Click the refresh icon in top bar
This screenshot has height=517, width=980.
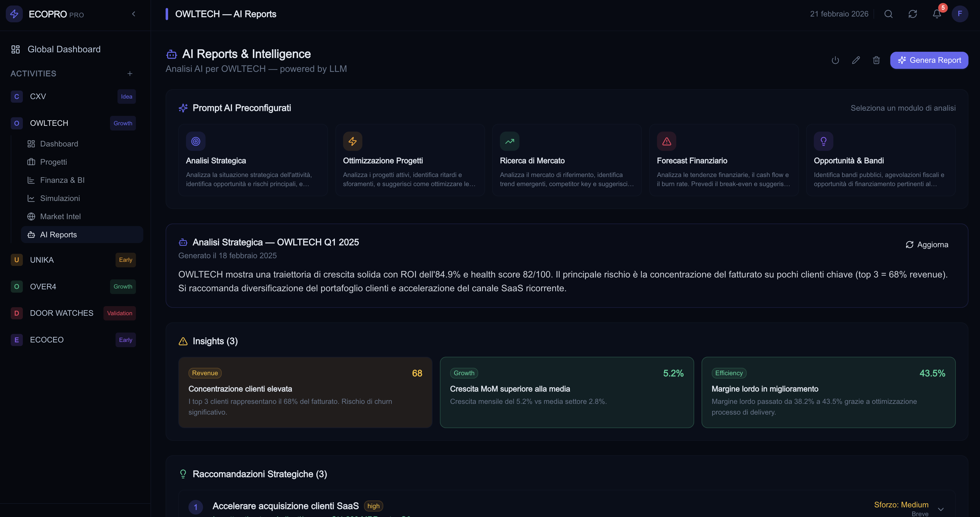[x=913, y=14]
